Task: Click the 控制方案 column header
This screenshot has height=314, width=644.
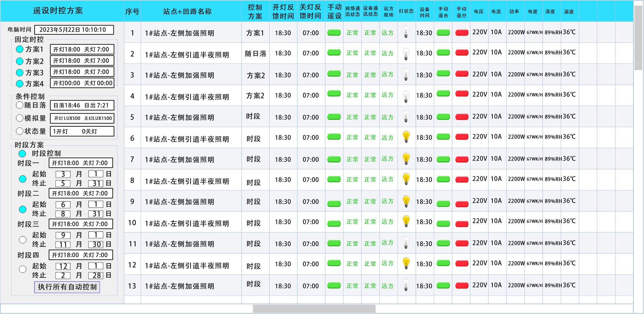Action: pyautogui.click(x=255, y=12)
